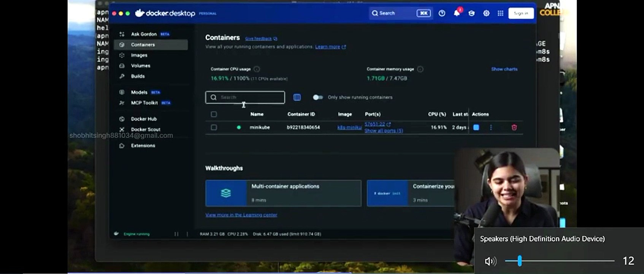Open Settings gear in the top bar
Image resolution: width=644 pixels, height=274 pixels.
click(486, 13)
